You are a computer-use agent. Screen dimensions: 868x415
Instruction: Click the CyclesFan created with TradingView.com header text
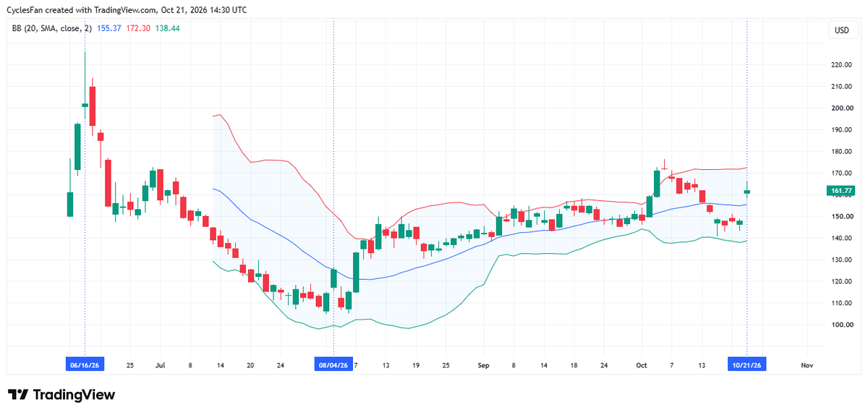[127, 10]
